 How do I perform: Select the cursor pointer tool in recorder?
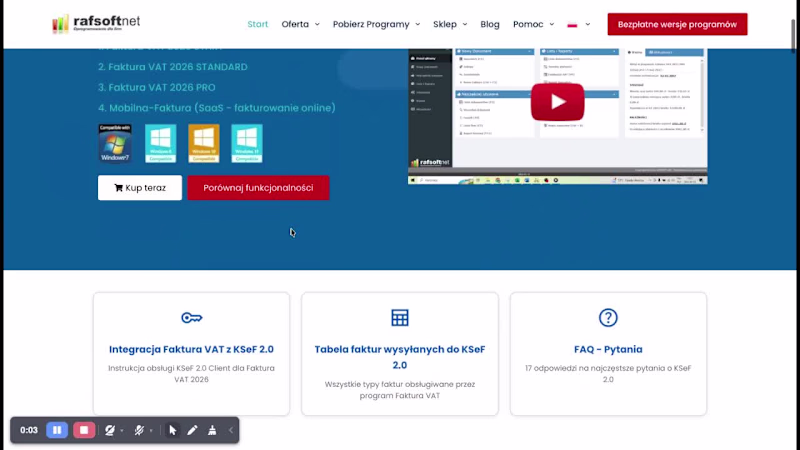172,430
